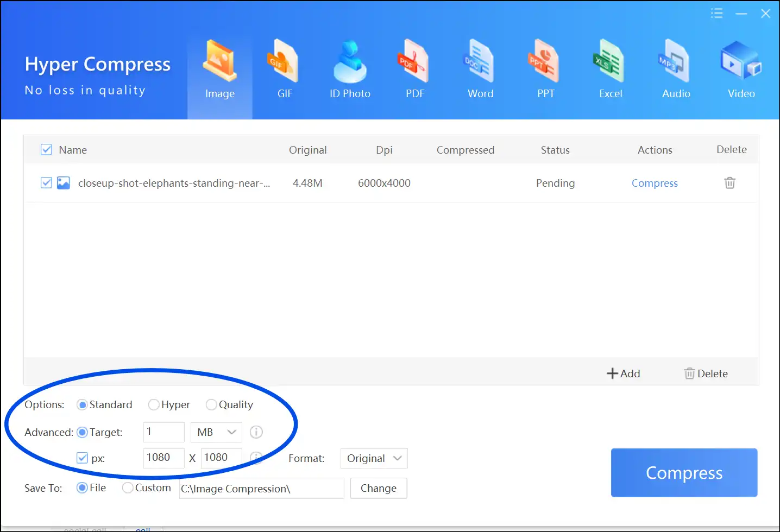Click the Change button for save path

[x=379, y=488]
